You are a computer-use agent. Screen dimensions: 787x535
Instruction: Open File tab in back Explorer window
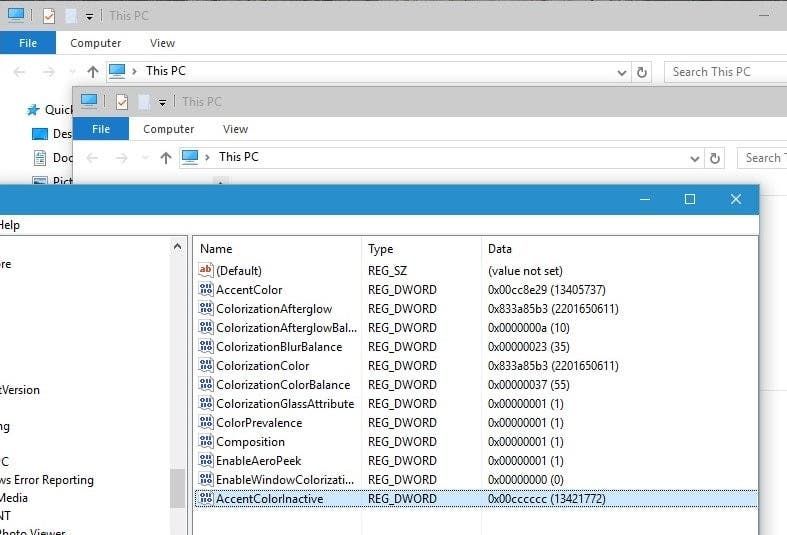[28, 43]
